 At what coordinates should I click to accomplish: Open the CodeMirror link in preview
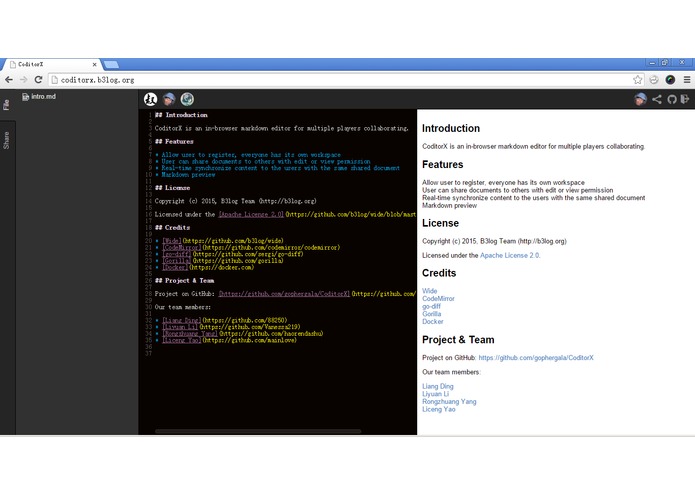[438, 299]
